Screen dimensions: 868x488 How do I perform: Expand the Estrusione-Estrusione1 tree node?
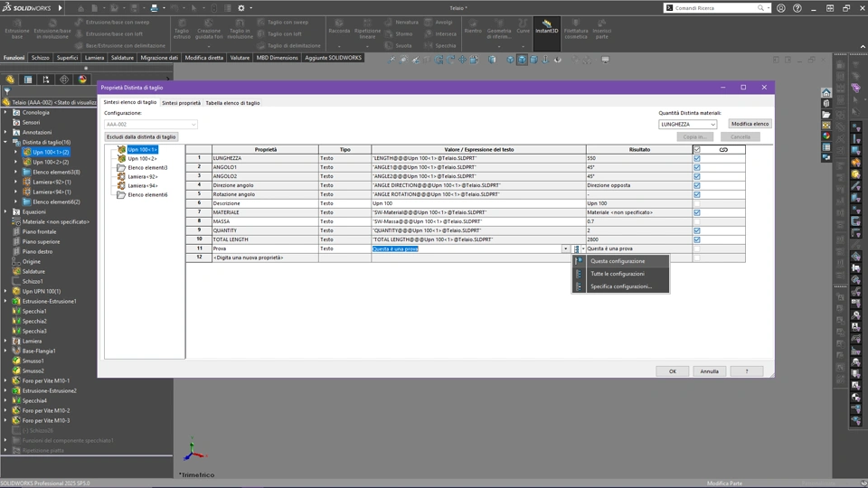5,302
